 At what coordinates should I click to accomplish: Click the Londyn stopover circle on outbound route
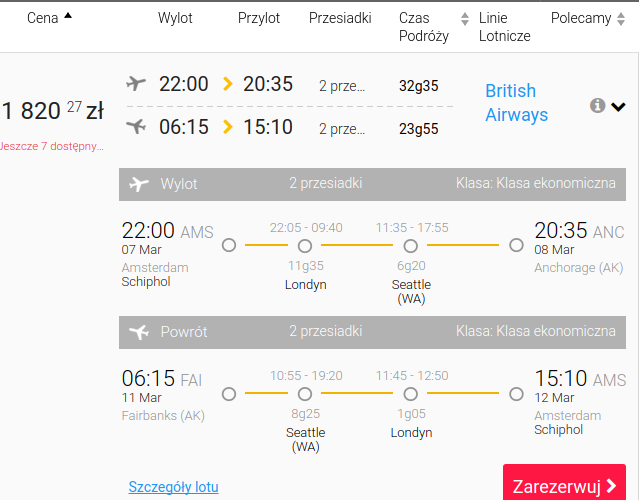coord(305,246)
